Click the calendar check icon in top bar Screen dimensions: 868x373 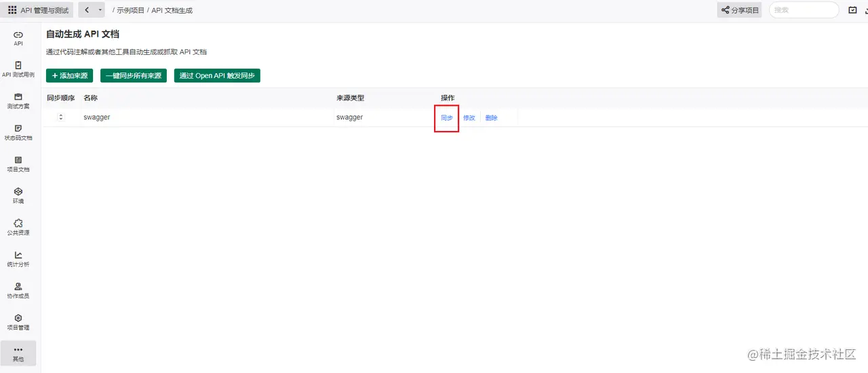tap(852, 10)
